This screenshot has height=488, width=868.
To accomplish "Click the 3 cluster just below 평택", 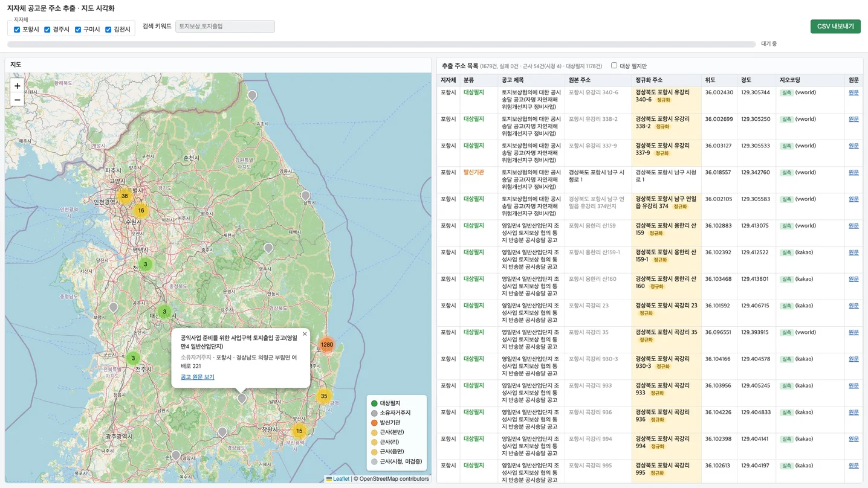I will tap(145, 264).
